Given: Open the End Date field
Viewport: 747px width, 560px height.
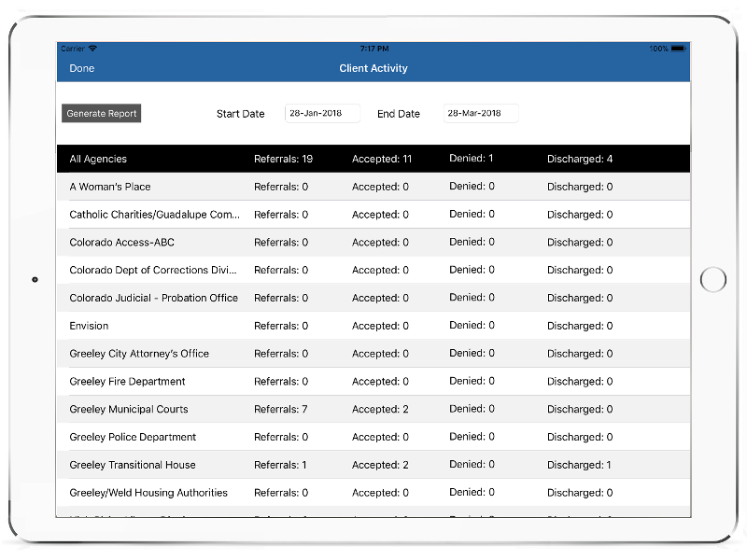Looking at the screenshot, I should point(480,114).
